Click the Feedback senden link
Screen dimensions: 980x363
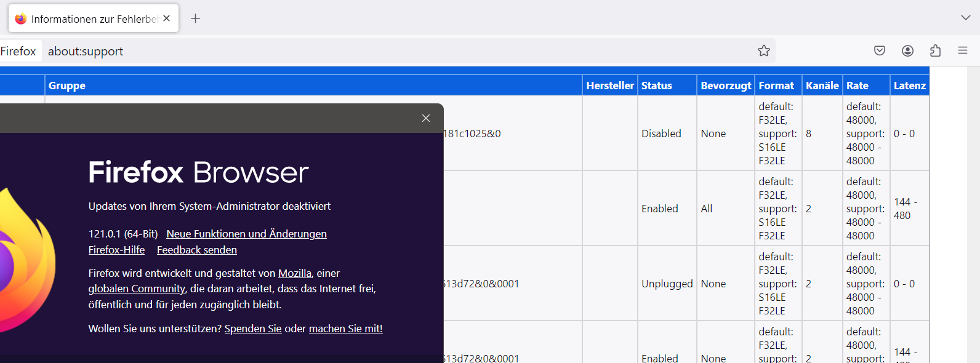click(197, 250)
